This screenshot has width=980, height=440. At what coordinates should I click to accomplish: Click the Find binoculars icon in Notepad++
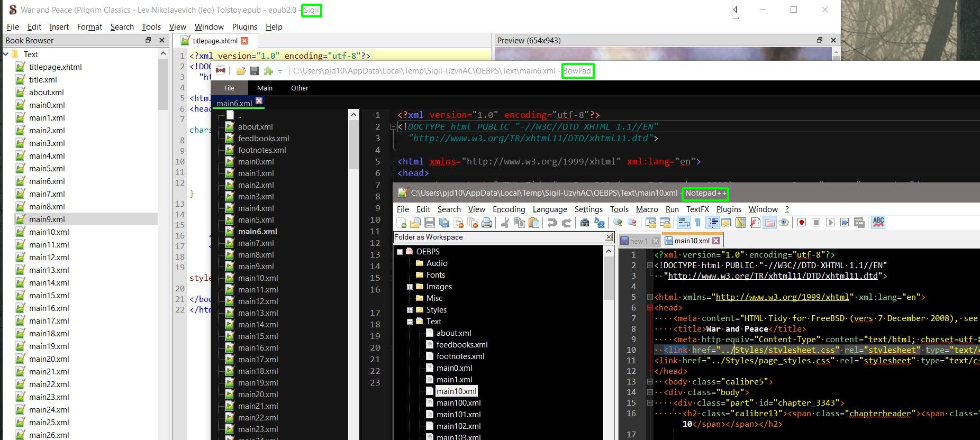(585, 223)
